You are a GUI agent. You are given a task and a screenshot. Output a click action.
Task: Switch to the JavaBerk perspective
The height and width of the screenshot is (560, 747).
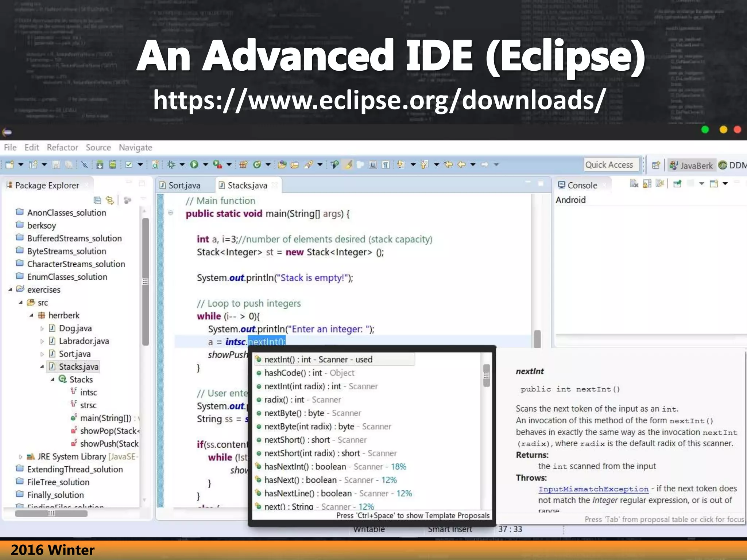pyautogui.click(x=692, y=165)
